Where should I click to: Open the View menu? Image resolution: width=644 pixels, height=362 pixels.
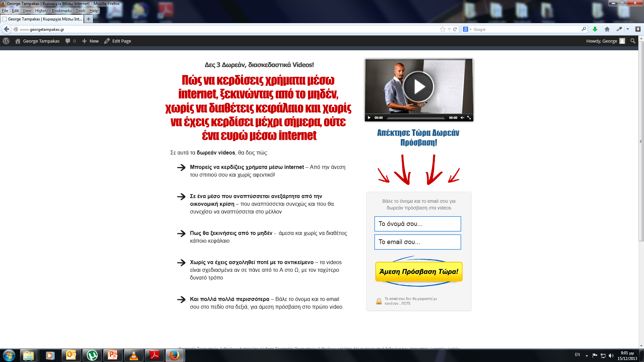(x=27, y=11)
